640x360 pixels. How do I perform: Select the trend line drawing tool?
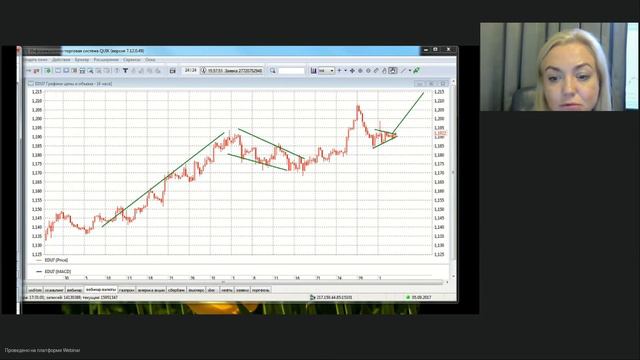403,71
